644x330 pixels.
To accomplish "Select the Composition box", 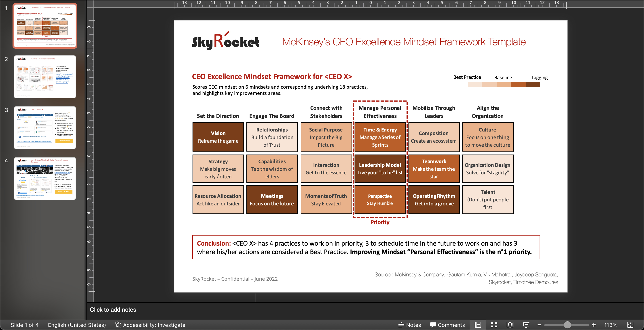I will point(434,137).
